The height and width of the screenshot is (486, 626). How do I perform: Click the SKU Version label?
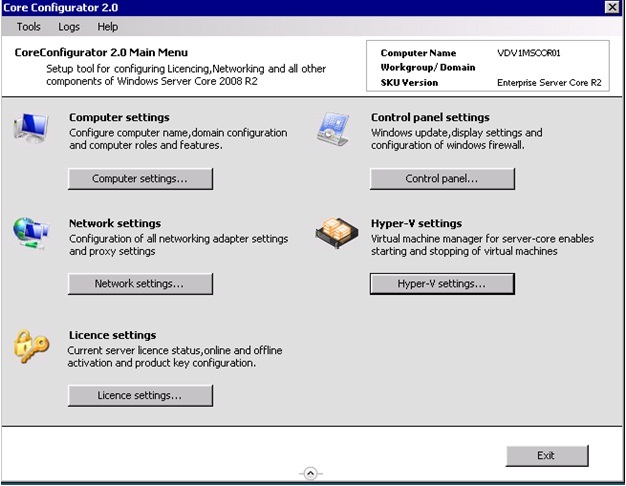click(x=409, y=83)
